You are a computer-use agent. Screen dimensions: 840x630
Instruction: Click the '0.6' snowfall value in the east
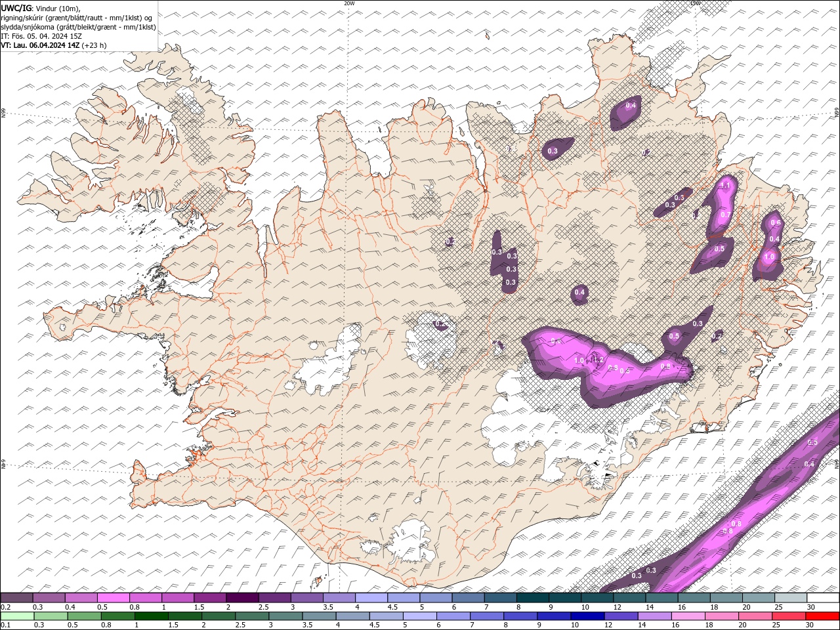pyautogui.click(x=775, y=223)
